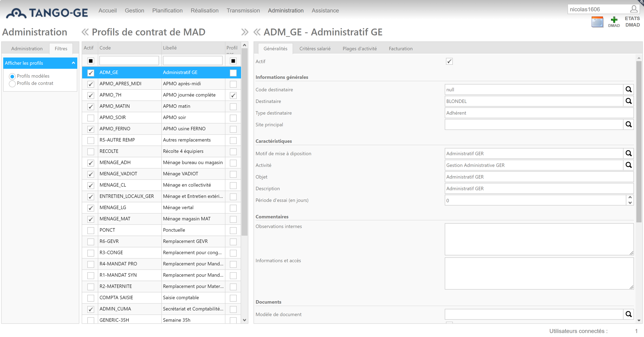Click the TANGO-GE logo

(x=47, y=13)
